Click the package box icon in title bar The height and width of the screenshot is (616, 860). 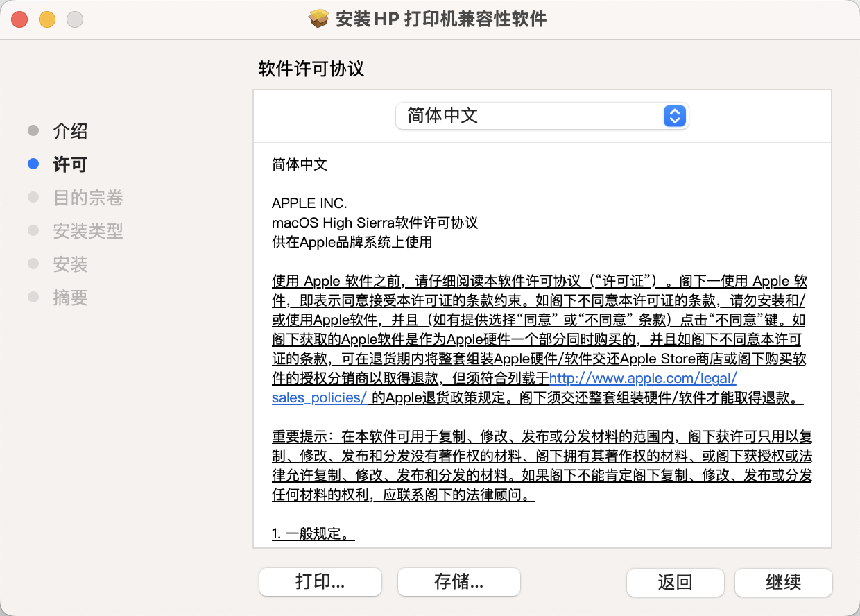pos(318,19)
